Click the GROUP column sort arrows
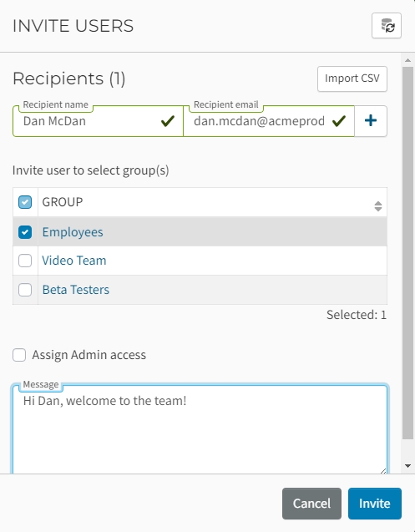Viewport: 415px width, 532px height. [378, 206]
